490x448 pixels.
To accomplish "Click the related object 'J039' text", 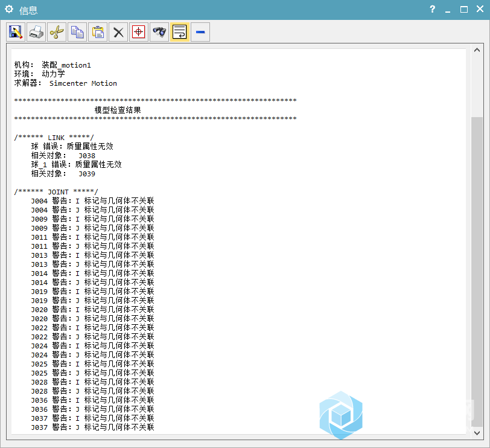I will tap(87, 174).
